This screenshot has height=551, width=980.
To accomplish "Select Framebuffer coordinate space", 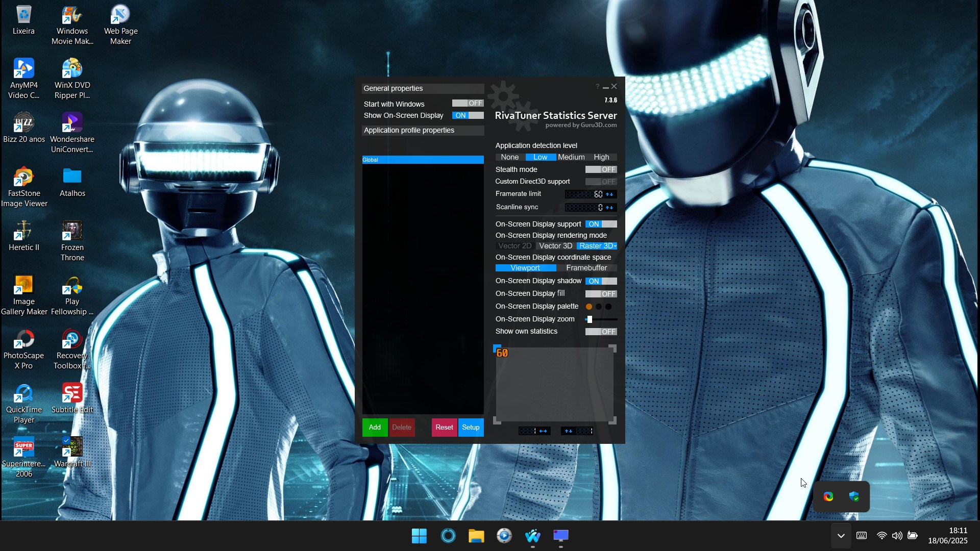I will (x=586, y=268).
